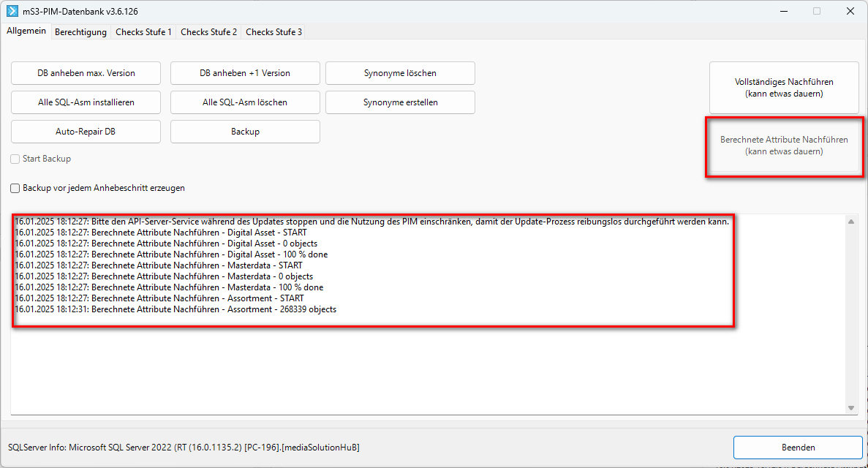Open the Checks Stufe 1 tab
The image size is (868, 468).
click(x=143, y=32)
